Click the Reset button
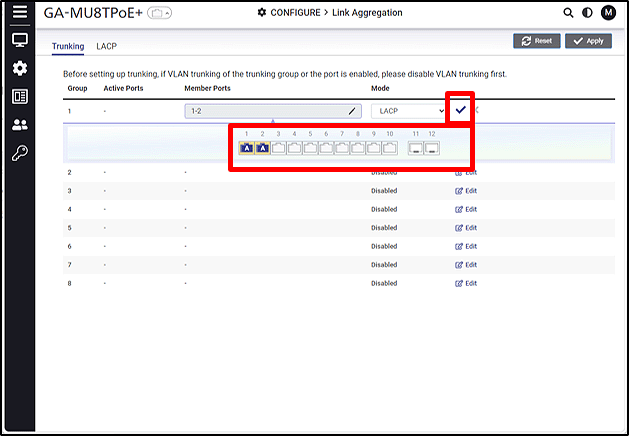This screenshot has width=629, height=436. [537, 41]
